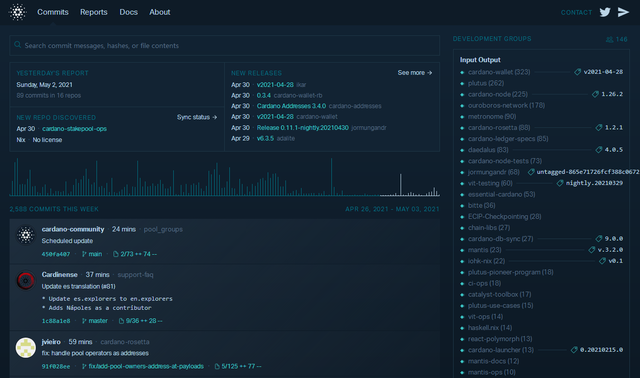640x378 pixels.
Task: Click tag icon beside v.3.2.0
Action: 592,249
